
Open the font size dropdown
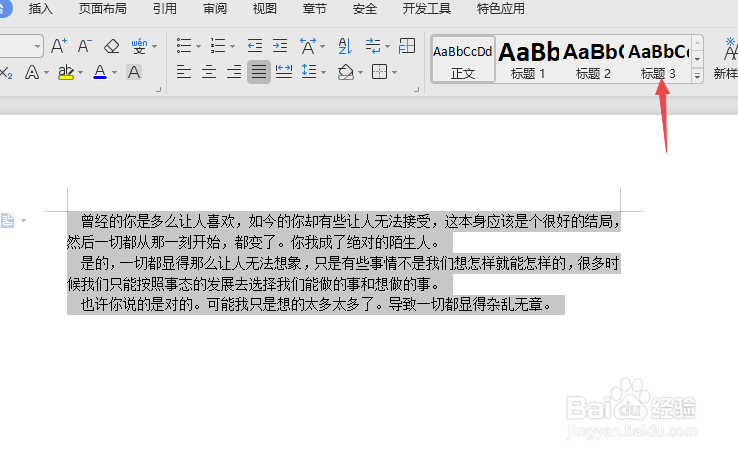tap(37, 46)
